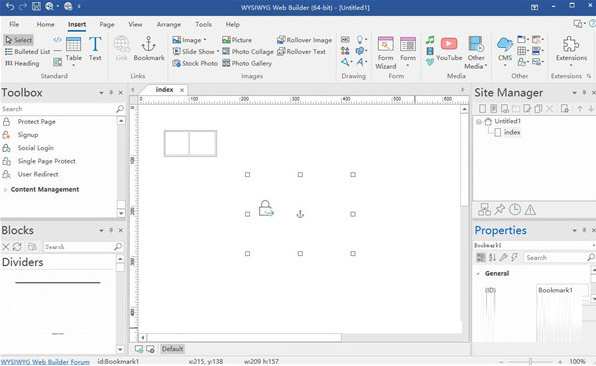Insert Vimeo media icon
This screenshot has width=596, height=366.
430,62
